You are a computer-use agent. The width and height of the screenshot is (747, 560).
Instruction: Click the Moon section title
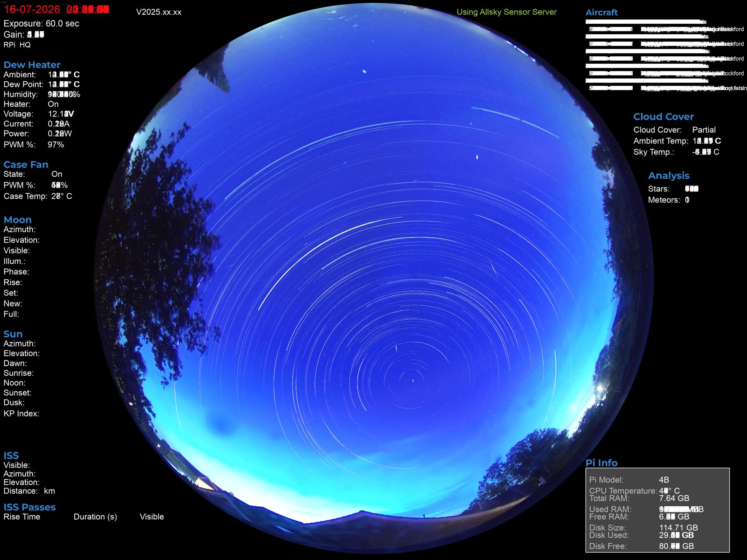click(18, 220)
